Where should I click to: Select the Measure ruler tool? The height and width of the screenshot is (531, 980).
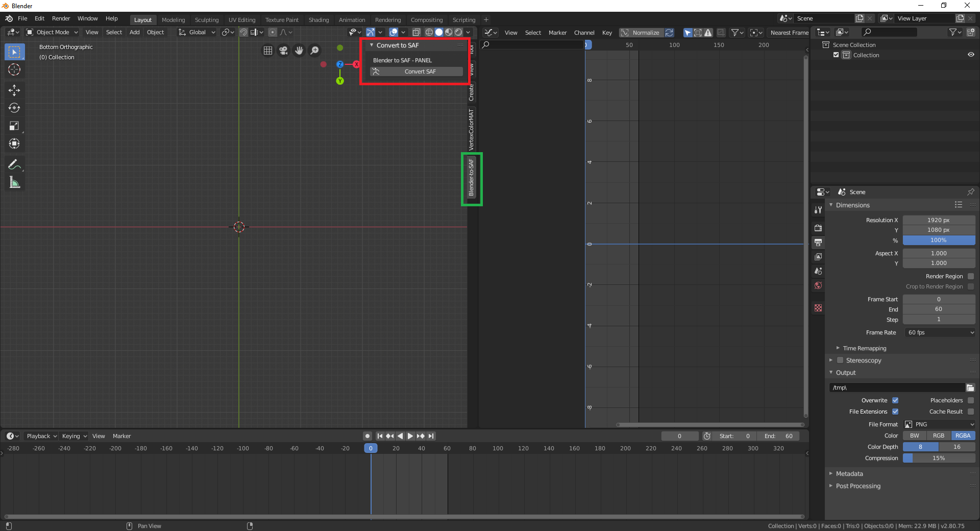pos(14,182)
